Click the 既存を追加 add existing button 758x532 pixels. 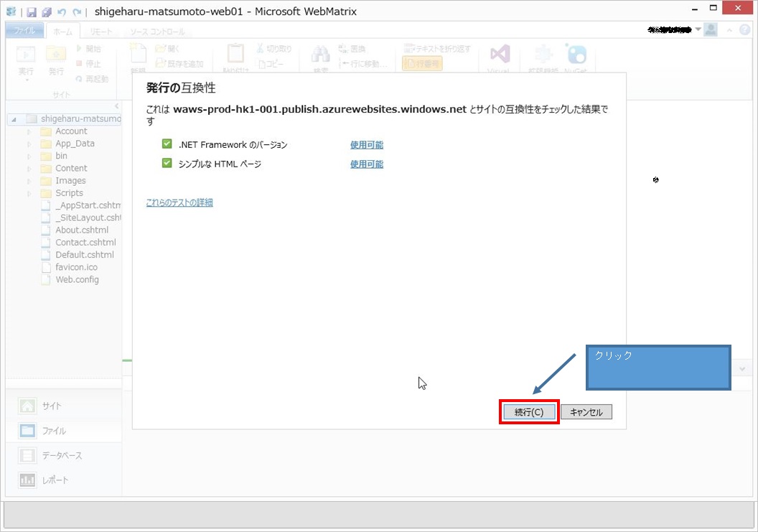coord(179,64)
